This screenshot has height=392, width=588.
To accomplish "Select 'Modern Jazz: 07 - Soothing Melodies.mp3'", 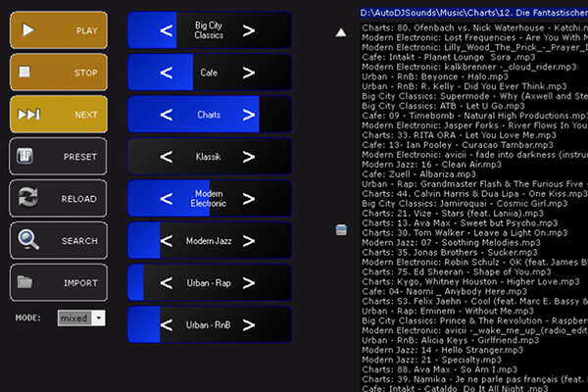I will 451,242.
